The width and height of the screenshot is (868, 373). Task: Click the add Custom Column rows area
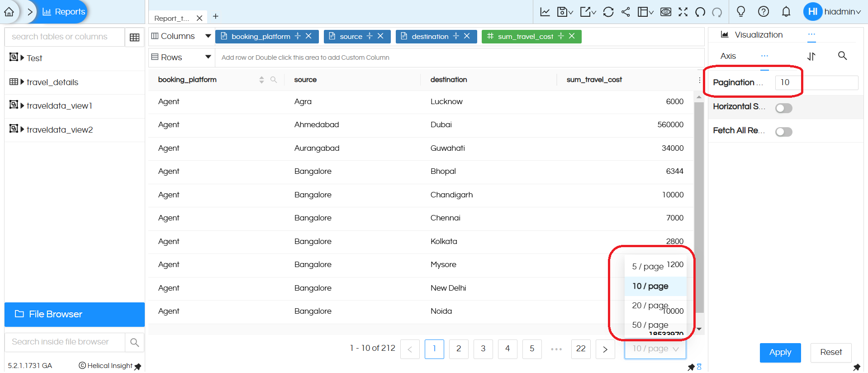pos(460,57)
